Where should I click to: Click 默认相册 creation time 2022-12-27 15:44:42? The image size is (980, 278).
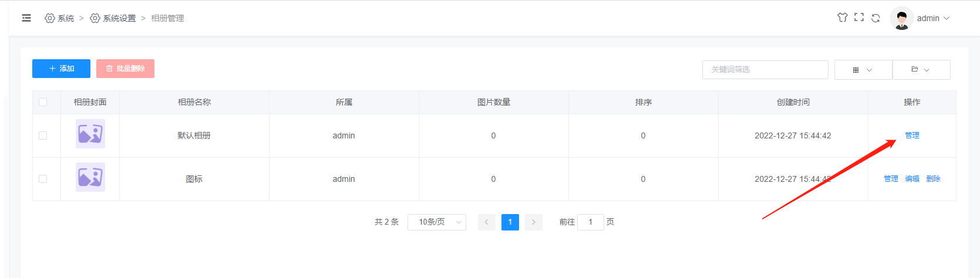[793, 135]
